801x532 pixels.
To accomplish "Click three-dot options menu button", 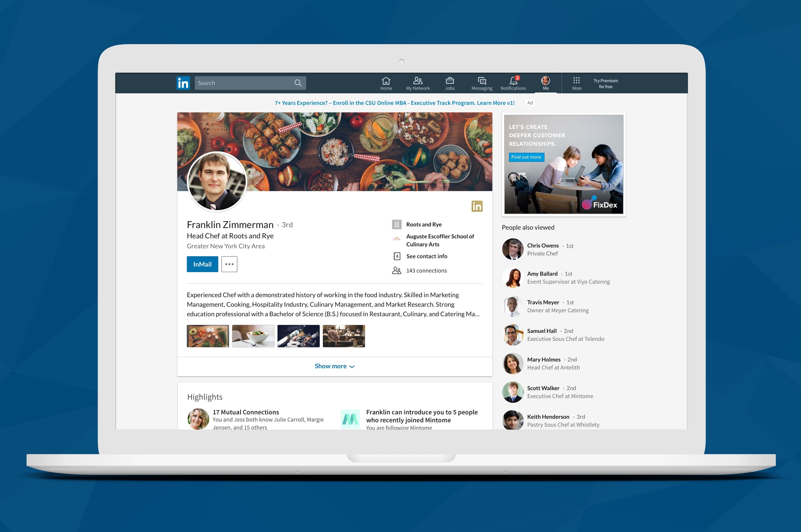I will tap(229, 264).
